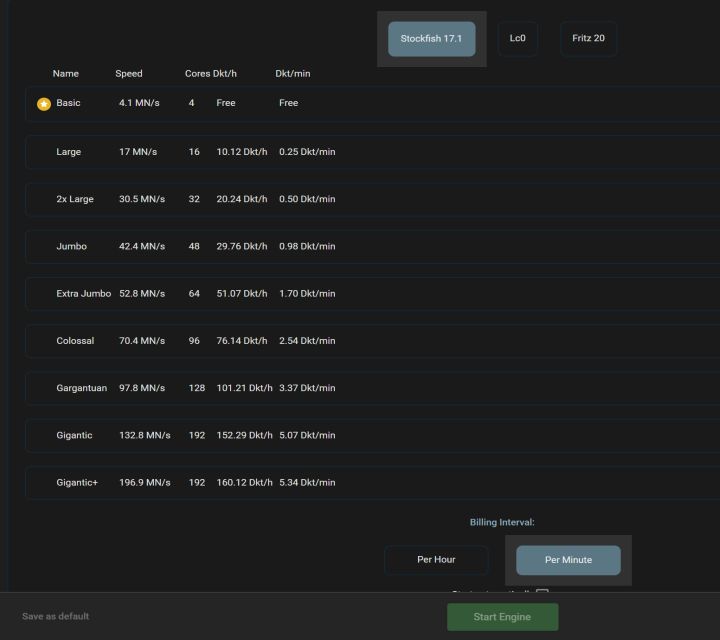720x640 pixels.
Task: Select the Stockfish 17.1 engine tab
Action: tap(431, 39)
